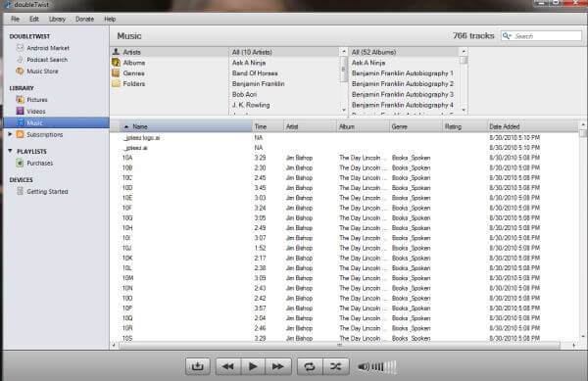Select Benjamin Franklin Autobiography 3 album
The height and width of the screenshot is (381, 588).
pos(403,94)
